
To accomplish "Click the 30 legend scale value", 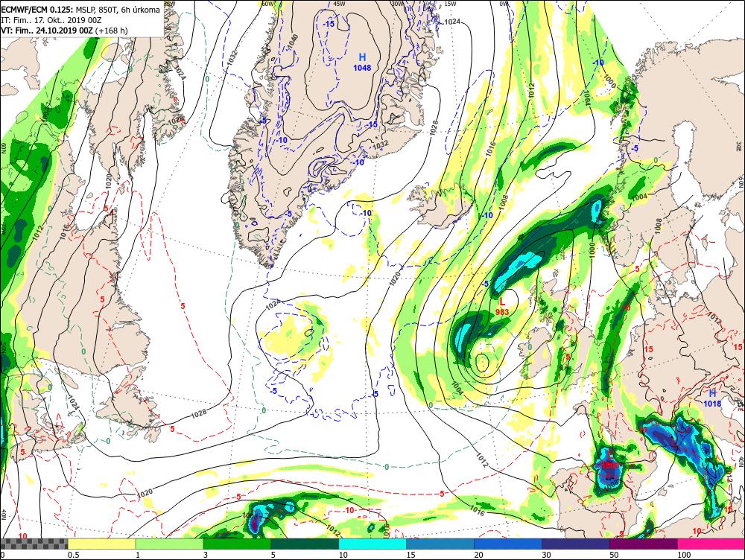I will point(546,555).
